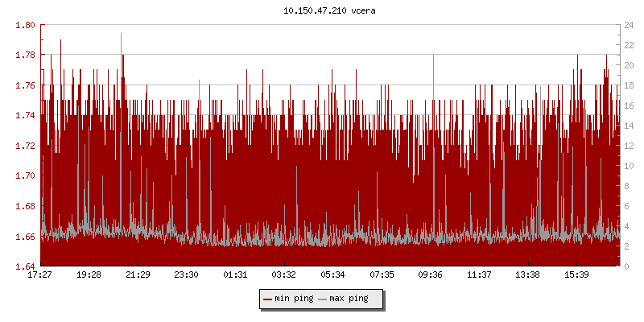Select the "min ping" legend label
This screenshot has height=322, width=644.
point(294,299)
